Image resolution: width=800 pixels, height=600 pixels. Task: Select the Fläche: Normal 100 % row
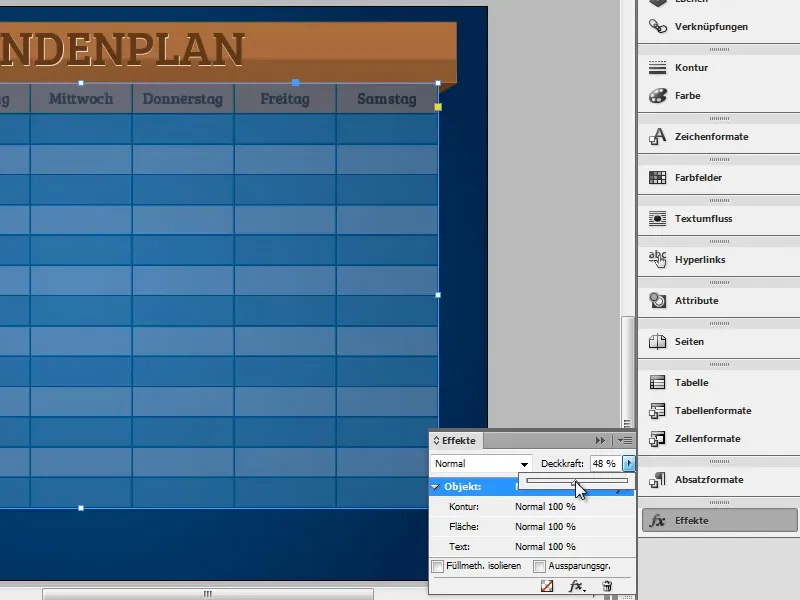click(532, 527)
